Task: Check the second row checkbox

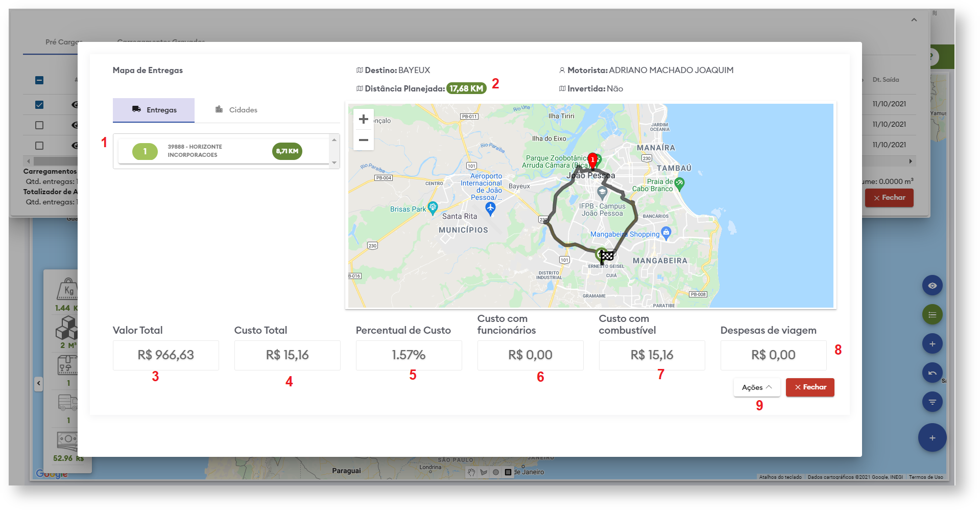Action: click(x=39, y=125)
